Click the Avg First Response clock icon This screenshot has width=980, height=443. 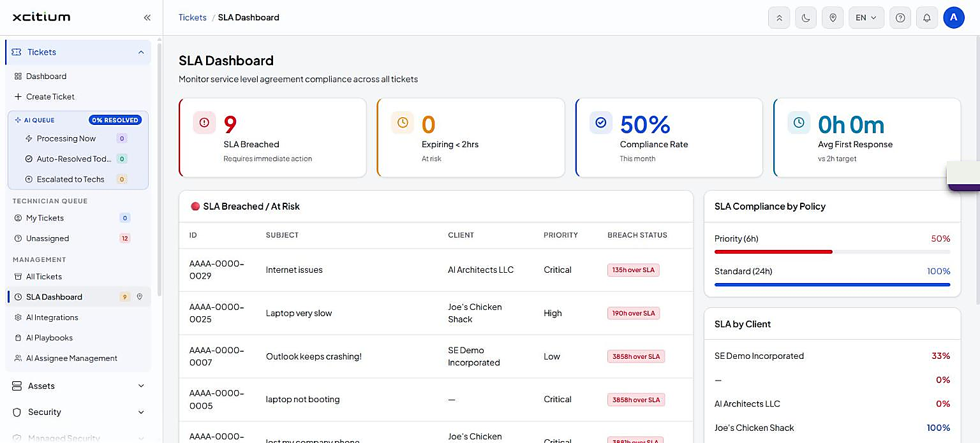799,122
